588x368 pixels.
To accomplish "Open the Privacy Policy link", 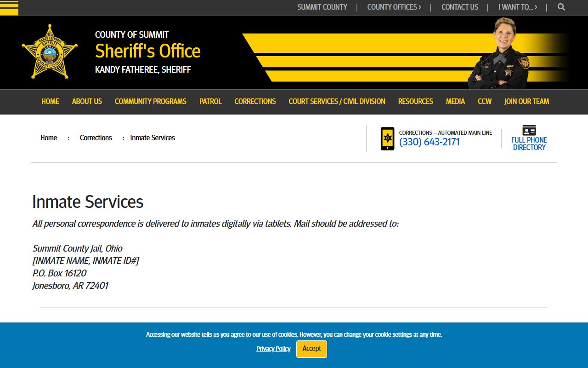I will click(273, 349).
